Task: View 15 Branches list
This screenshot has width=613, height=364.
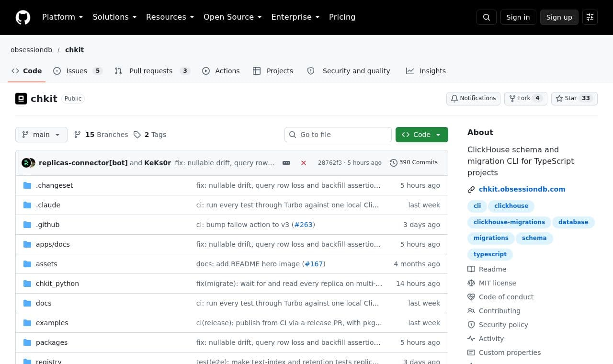Action: (x=101, y=135)
